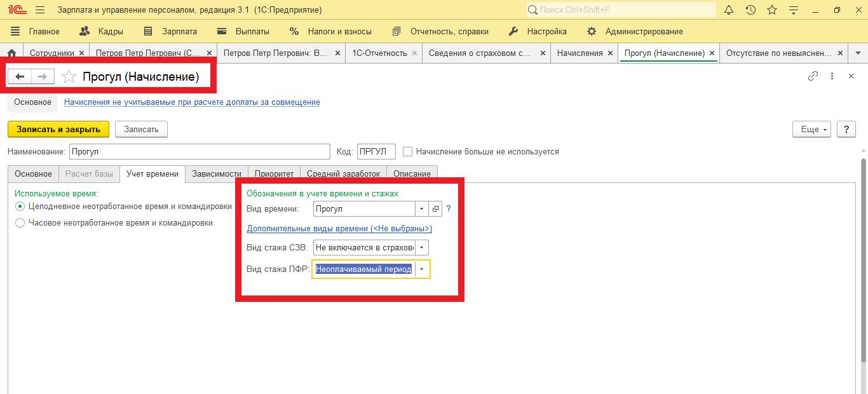Go back with the left arrow
Screen dimensions: 868x394
[20, 77]
